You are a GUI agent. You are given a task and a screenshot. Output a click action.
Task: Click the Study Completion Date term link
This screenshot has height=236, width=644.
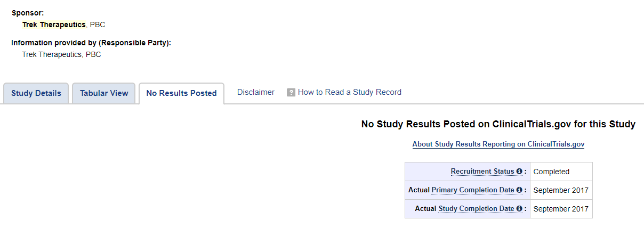(x=476, y=209)
